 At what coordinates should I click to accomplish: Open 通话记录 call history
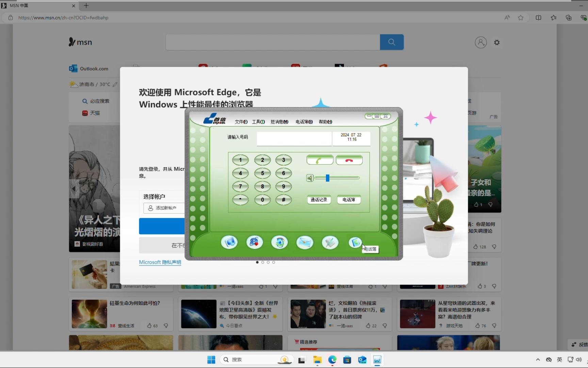[319, 200]
